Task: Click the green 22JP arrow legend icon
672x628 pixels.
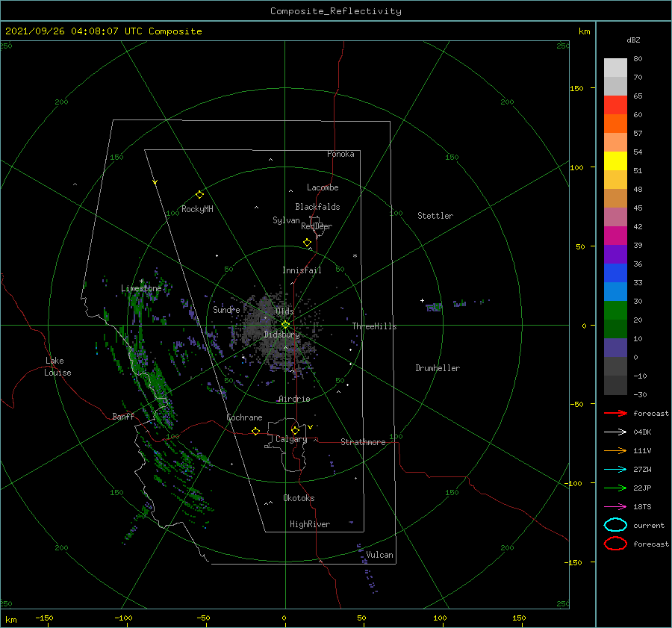Action: pyautogui.click(x=615, y=488)
